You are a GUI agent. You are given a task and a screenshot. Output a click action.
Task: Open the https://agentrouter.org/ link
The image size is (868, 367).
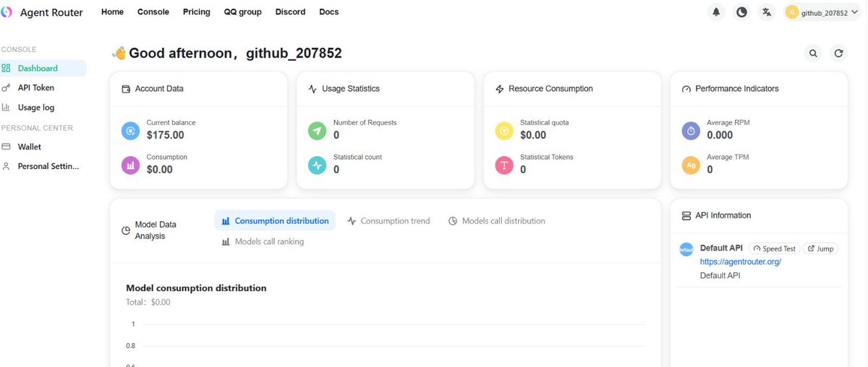[x=741, y=262]
